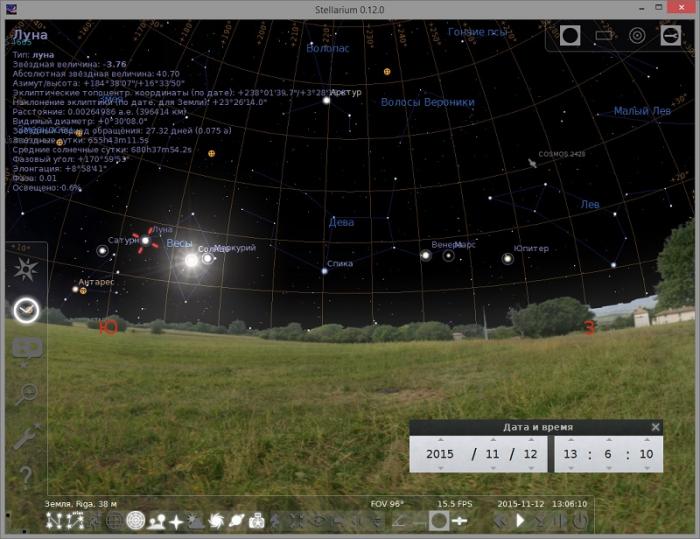
Task: Select Jupiter (Юпитер) in the sky
Action: [508, 259]
